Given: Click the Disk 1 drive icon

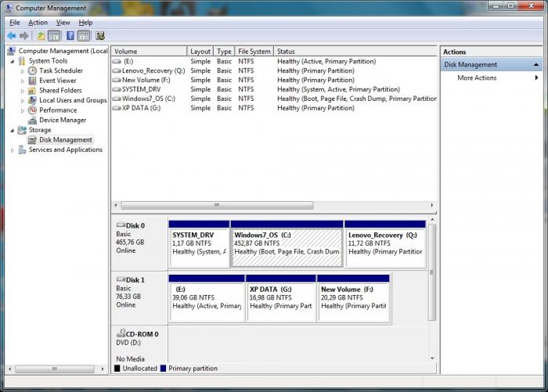Looking at the screenshot, I should [121, 279].
